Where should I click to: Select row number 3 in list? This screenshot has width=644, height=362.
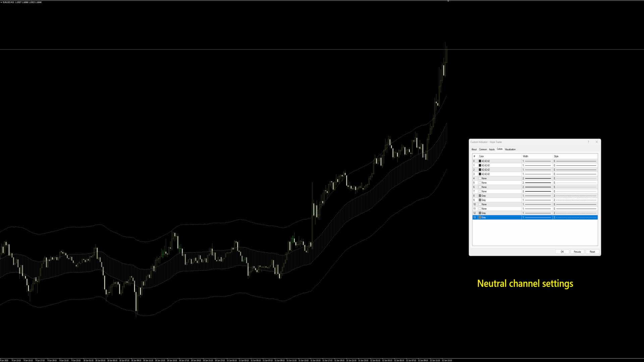474,174
